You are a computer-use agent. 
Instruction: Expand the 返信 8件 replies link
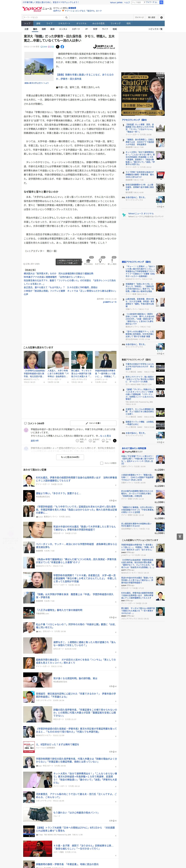(x=34, y=441)
